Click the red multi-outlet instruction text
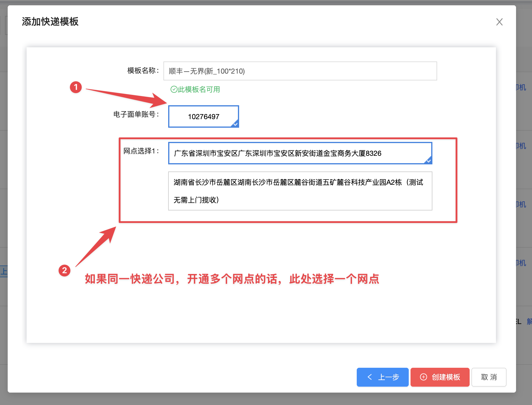The height and width of the screenshot is (405, 532). click(232, 279)
